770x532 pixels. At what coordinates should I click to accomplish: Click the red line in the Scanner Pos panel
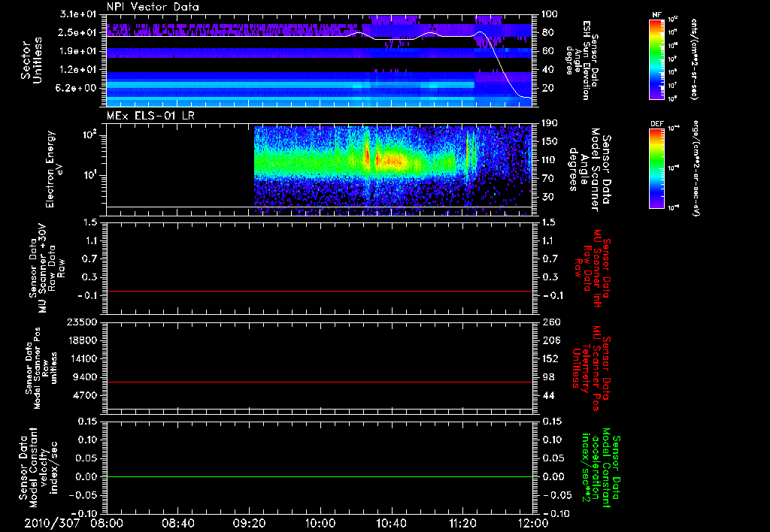pos(320,382)
